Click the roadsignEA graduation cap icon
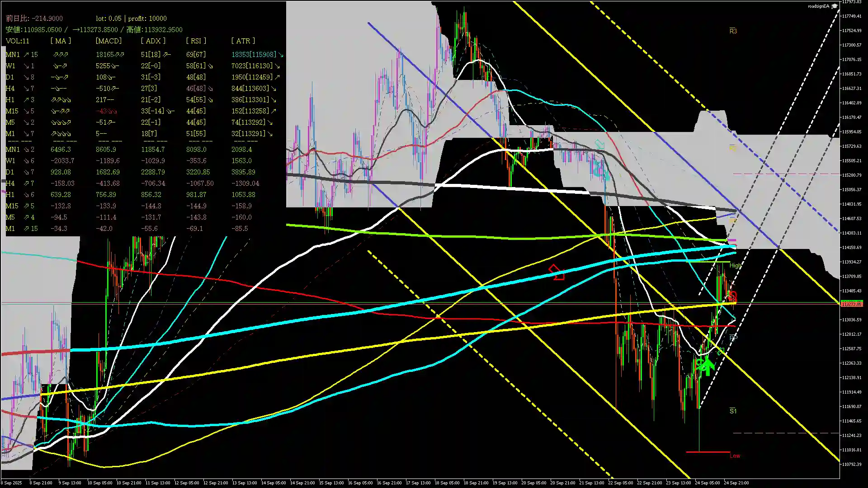Viewport: 868px width, 488px height. point(835,6)
